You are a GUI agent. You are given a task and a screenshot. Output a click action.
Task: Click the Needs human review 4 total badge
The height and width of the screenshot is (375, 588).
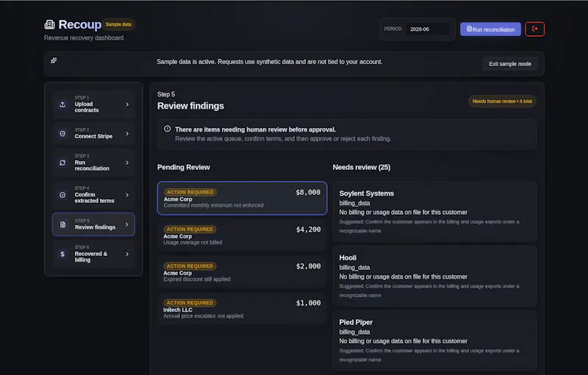[502, 101]
